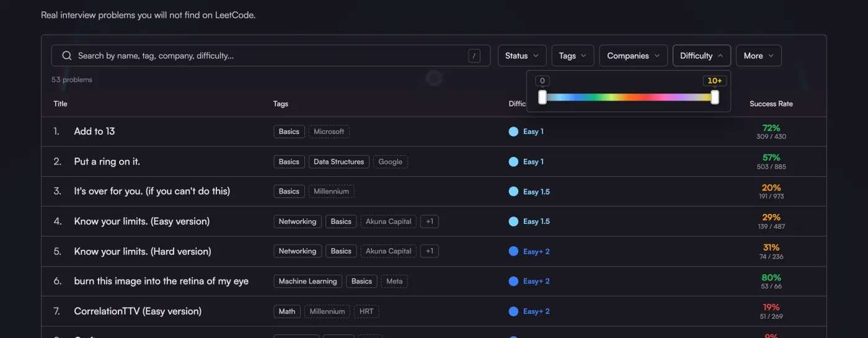Click the 53 problems count text
Viewport: 868px width, 338px height.
[x=72, y=79]
